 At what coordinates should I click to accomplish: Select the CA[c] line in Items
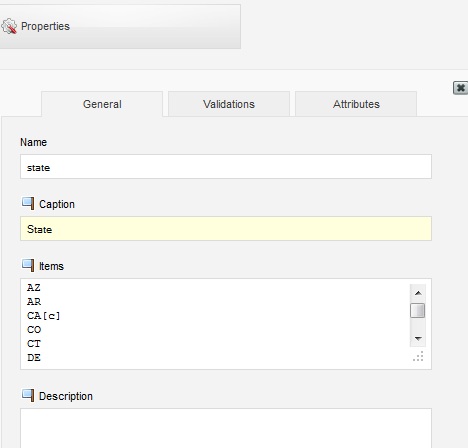point(44,316)
